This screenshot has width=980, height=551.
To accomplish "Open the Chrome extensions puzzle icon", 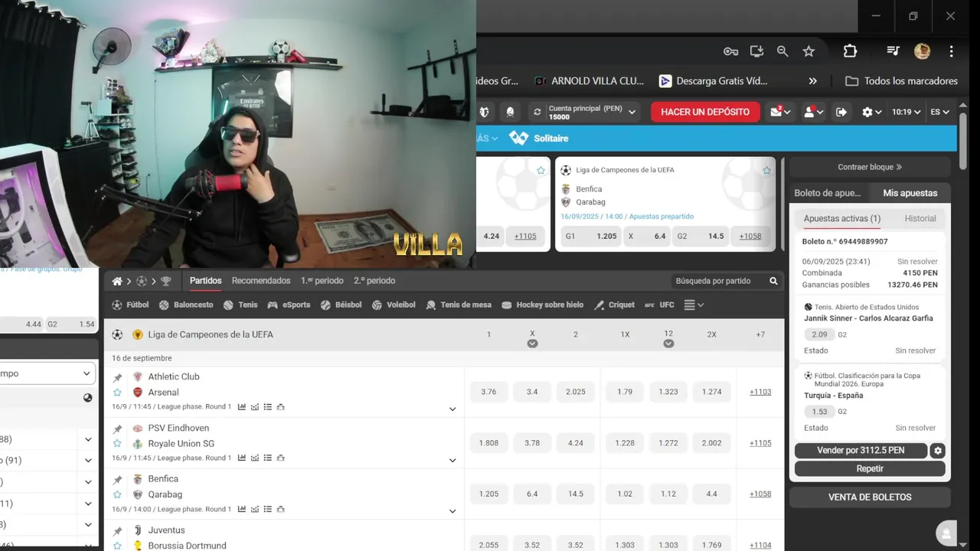I will pyautogui.click(x=850, y=51).
